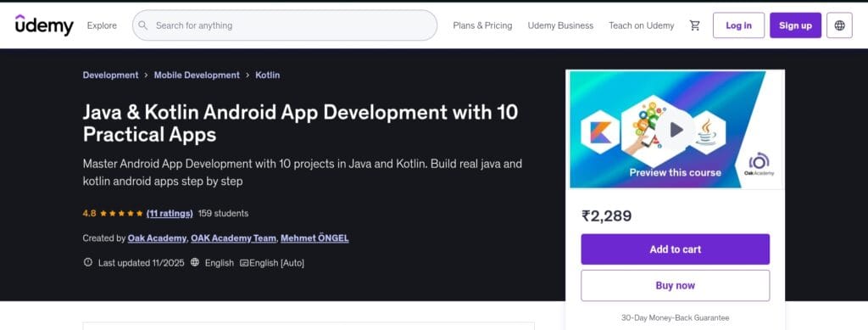Click the course title heading
This screenshot has height=330, width=868.
coord(301,123)
